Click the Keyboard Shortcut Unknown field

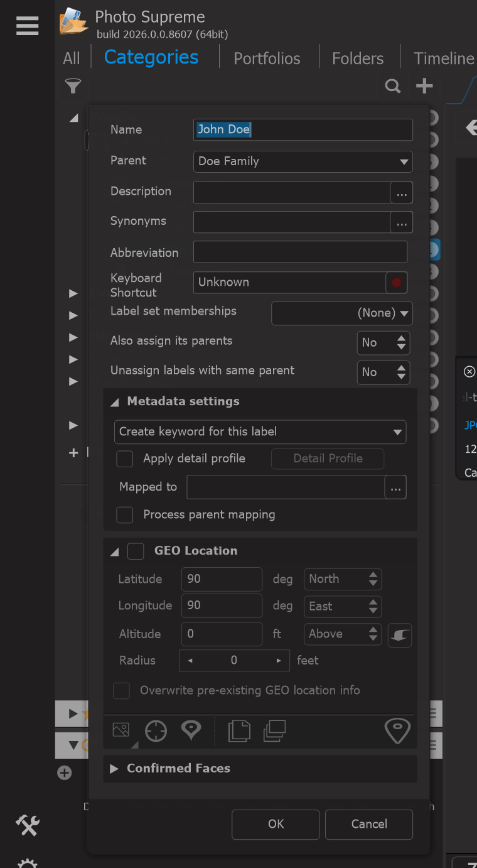(x=289, y=283)
